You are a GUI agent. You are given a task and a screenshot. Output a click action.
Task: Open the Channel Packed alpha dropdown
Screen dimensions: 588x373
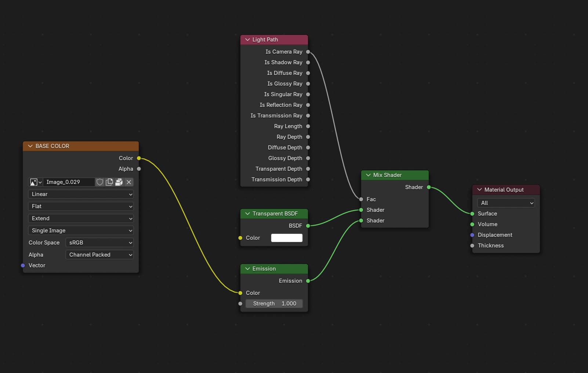coord(99,255)
